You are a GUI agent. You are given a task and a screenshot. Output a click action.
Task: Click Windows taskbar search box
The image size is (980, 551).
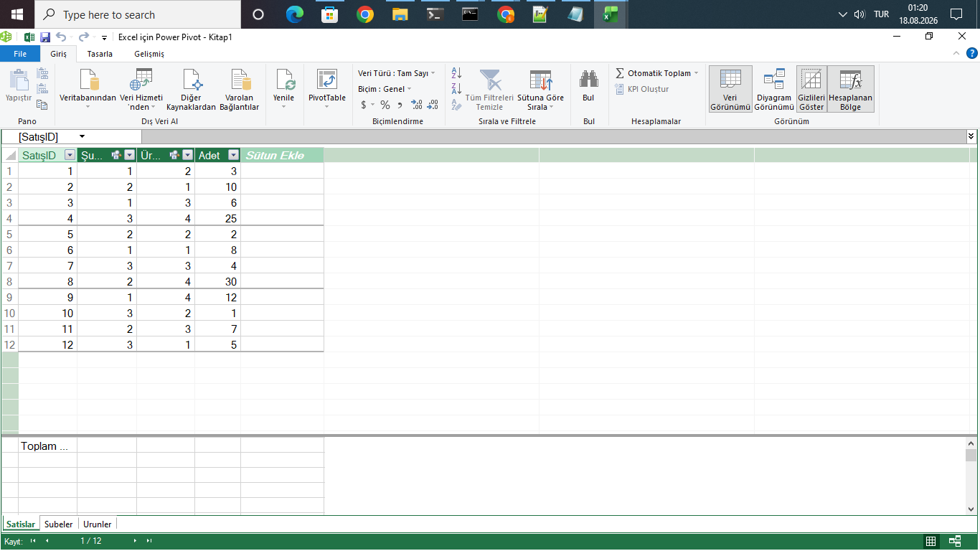[x=137, y=14]
